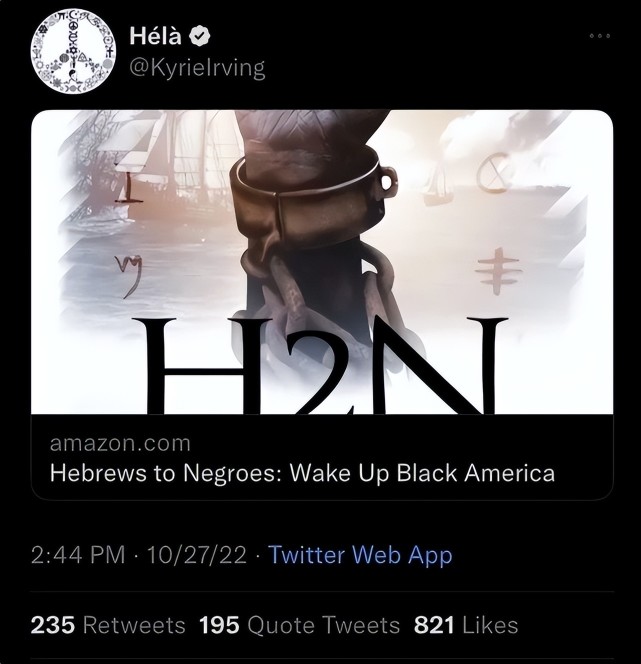Click the triple-bar cross symbol in image
Image resolution: width=641 pixels, height=664 pixels.
498,271
